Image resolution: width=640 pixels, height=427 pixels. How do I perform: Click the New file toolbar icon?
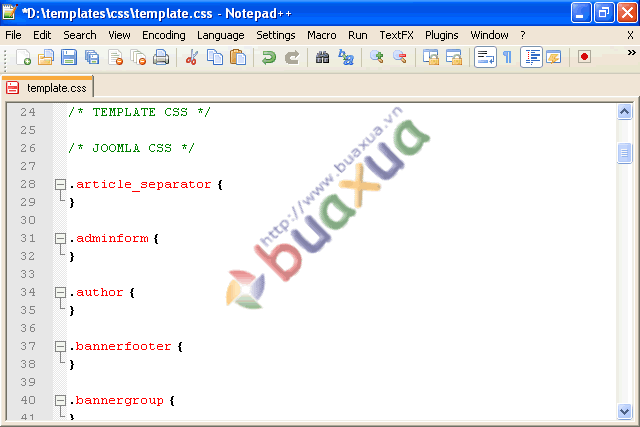pos(23,57)
